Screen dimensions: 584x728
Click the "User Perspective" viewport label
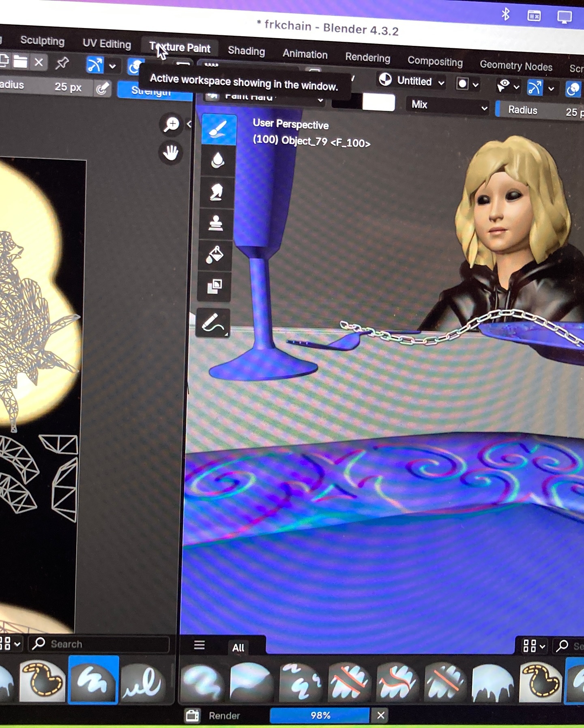(x=290, y=124)
